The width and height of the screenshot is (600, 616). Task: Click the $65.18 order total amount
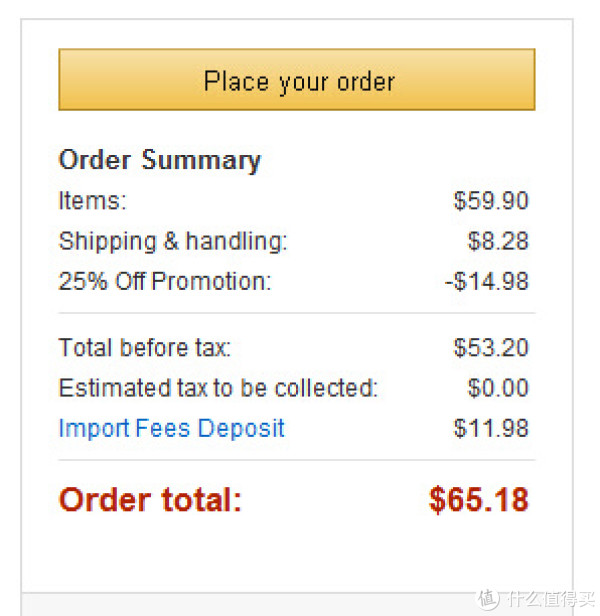click(479, 500)
